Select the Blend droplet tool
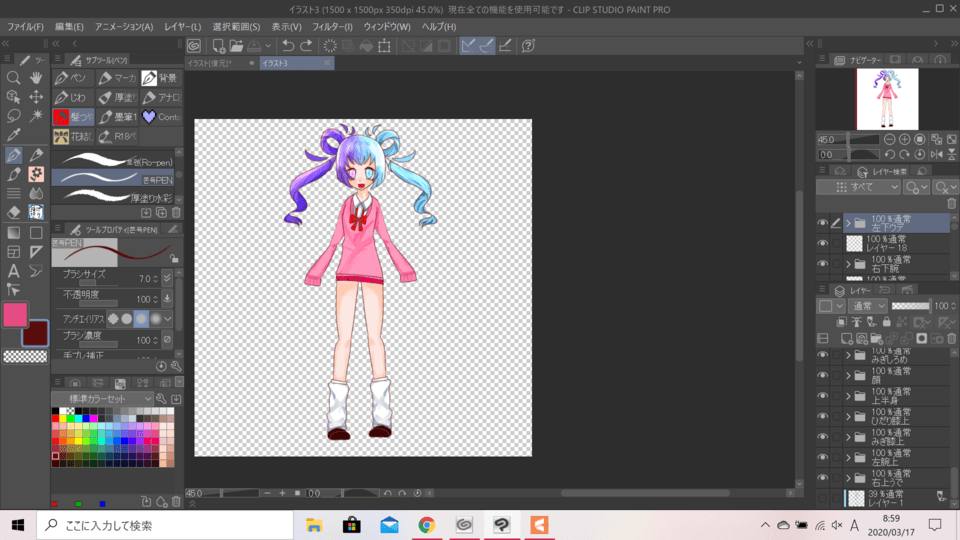 click(x=36, y=193)
